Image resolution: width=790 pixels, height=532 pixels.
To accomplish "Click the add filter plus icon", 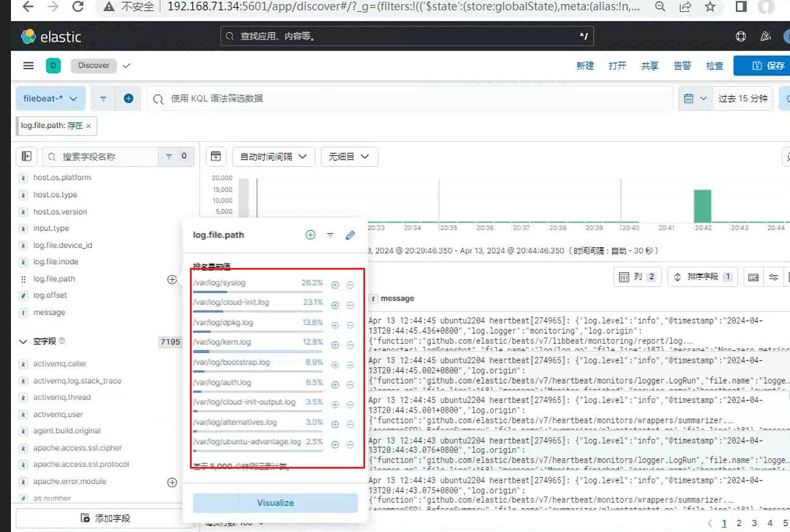I will pyautogui.click(x=128, y=98).
